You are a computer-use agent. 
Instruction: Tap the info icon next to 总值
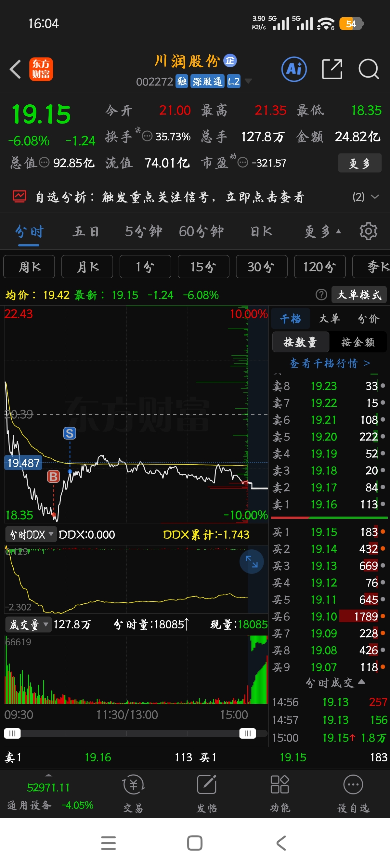(44, 163)
